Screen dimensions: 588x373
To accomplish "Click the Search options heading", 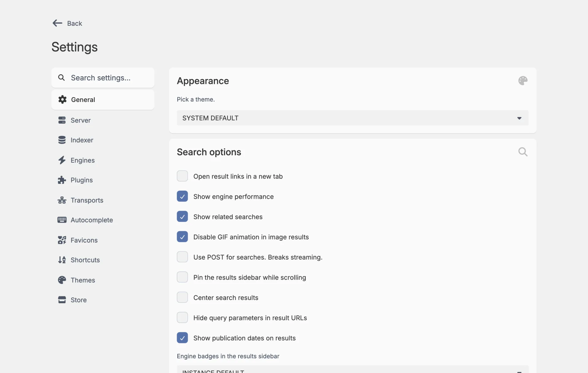I will coord(209,152).
